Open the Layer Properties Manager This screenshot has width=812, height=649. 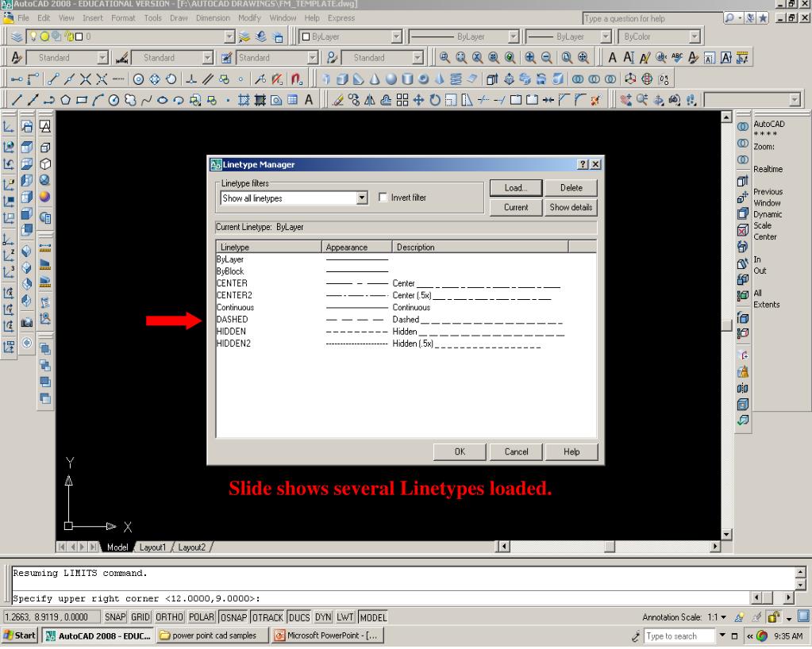tap(17, 36)
